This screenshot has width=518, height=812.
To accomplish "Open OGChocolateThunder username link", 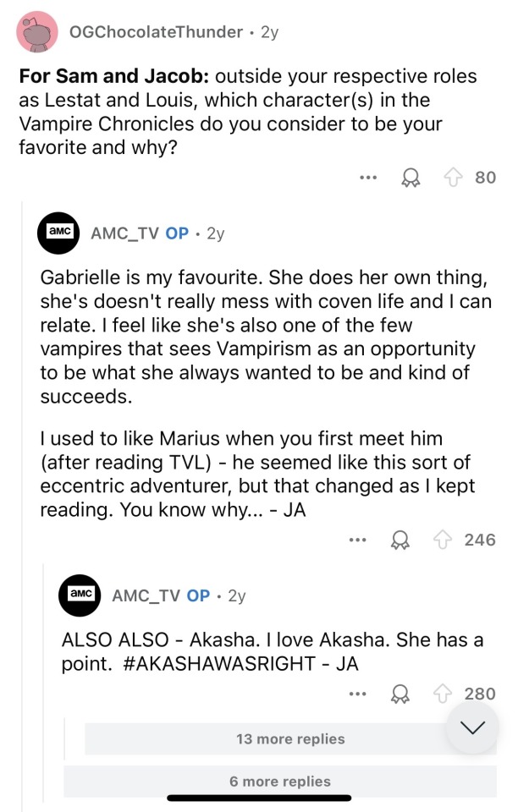I will [x=155, y=32].
